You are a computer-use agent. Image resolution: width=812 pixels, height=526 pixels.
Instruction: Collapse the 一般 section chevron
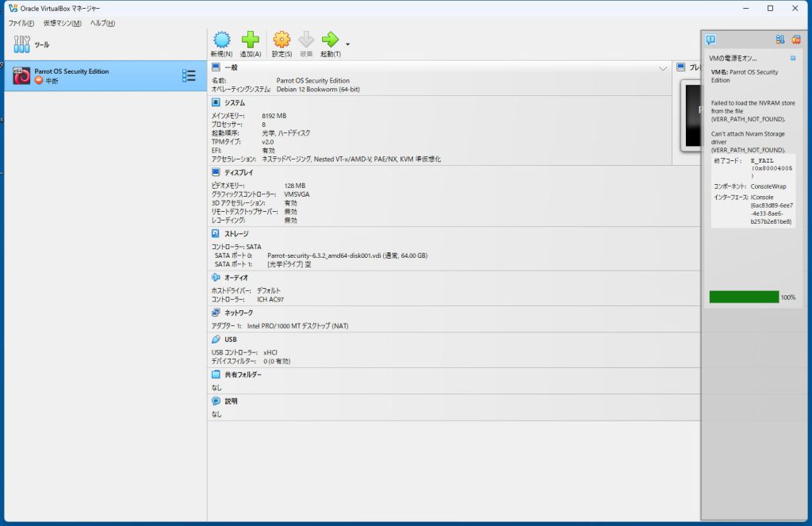point(663,68)
